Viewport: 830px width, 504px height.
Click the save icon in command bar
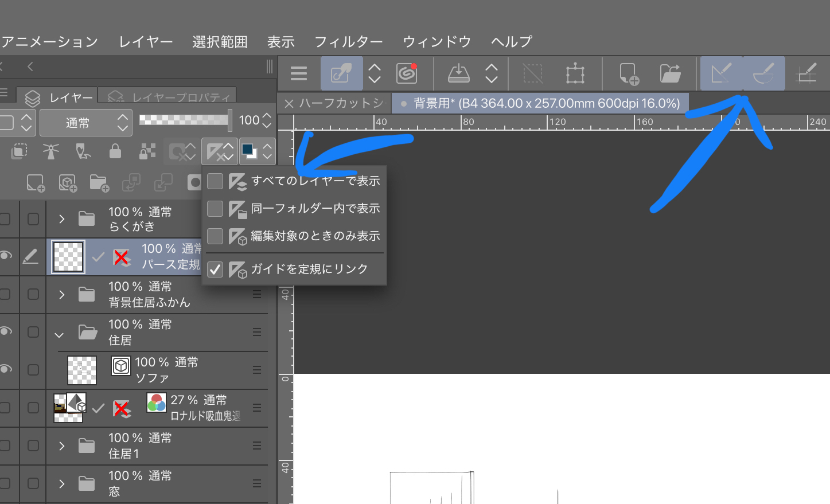pos(458,73)
